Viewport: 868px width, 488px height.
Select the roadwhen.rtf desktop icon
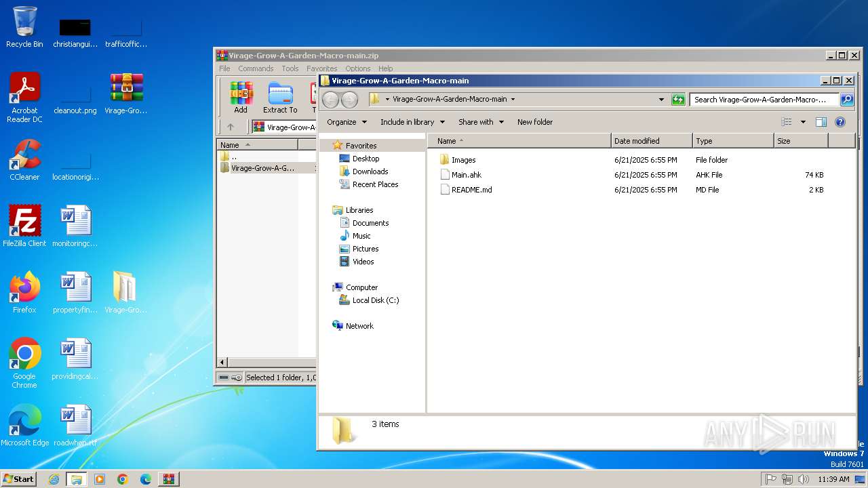tap(75, 426)
